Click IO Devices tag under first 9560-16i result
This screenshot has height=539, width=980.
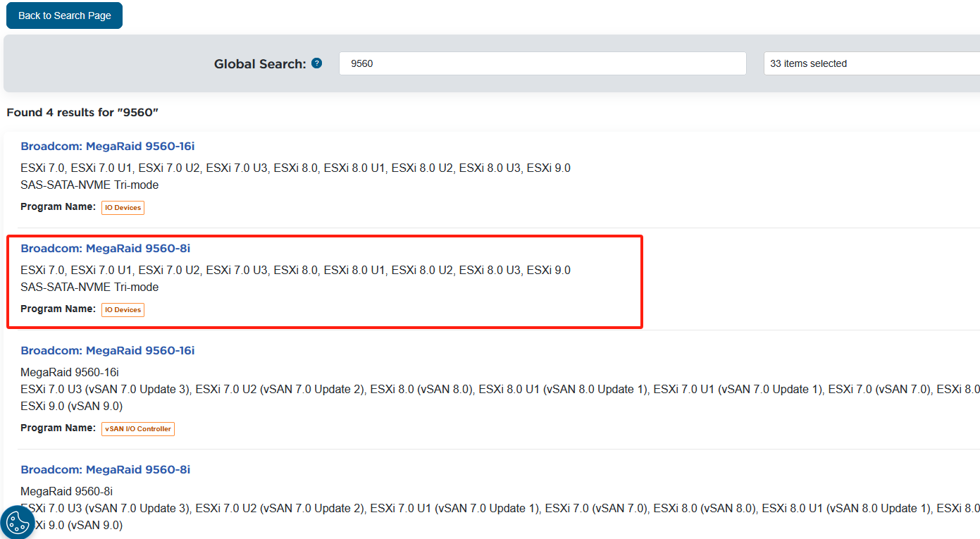coord(123,208)
